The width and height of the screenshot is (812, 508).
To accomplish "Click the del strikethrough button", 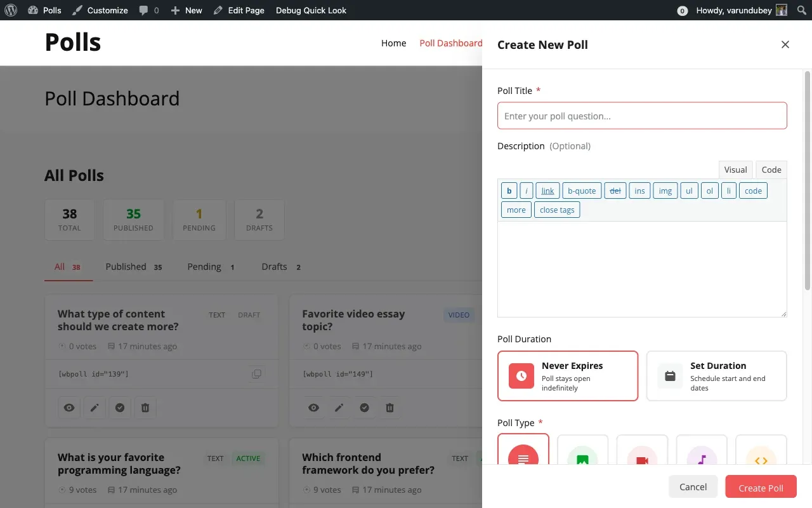I will tap(615, 190).
